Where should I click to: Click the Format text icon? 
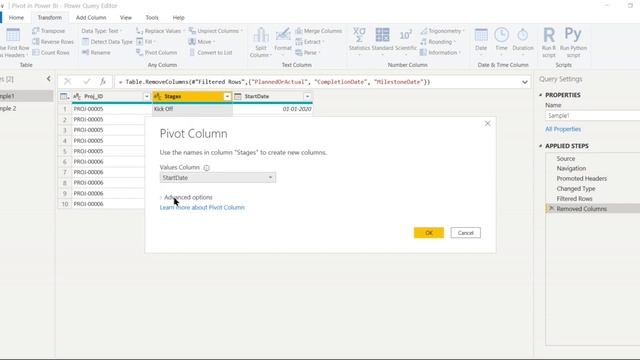(283, 35)
